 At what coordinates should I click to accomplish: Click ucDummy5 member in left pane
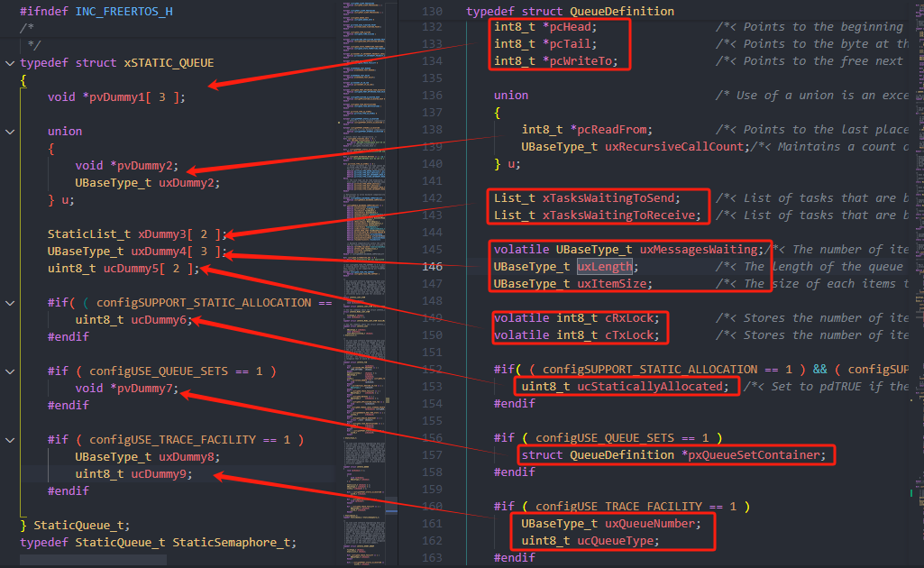(x=131, y=269)
